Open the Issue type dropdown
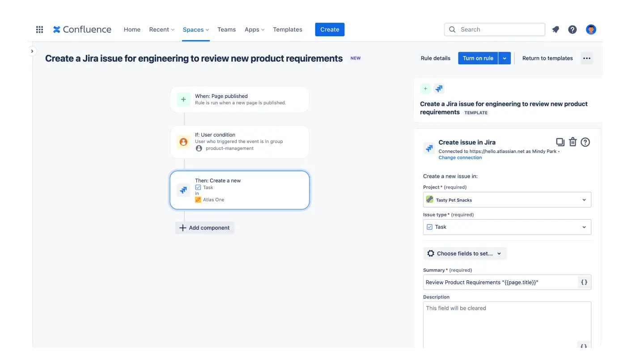The height and width of the screenshot is (364, 632). [507, 227]
